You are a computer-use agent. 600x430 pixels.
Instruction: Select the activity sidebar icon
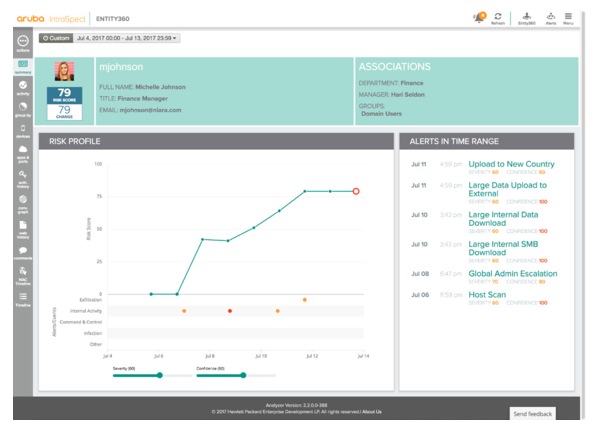22,87
